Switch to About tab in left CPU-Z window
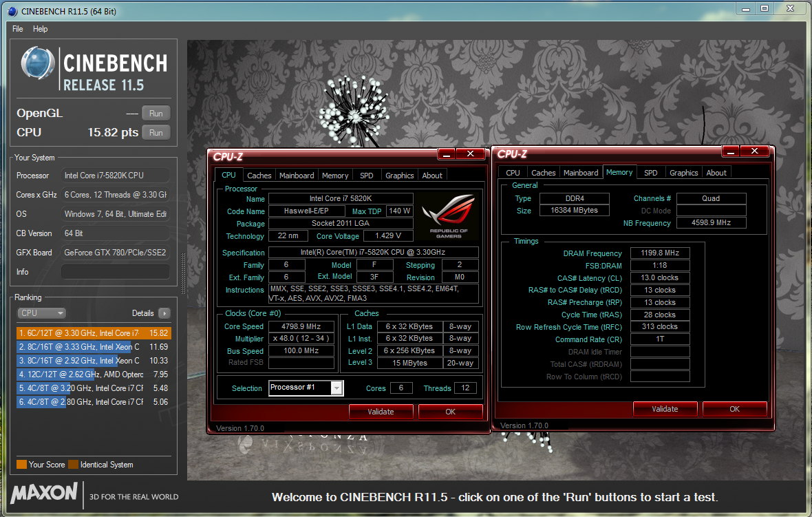The height and width of the screenshot is (517, 812). pyautogui.click(x=432, y=175)
